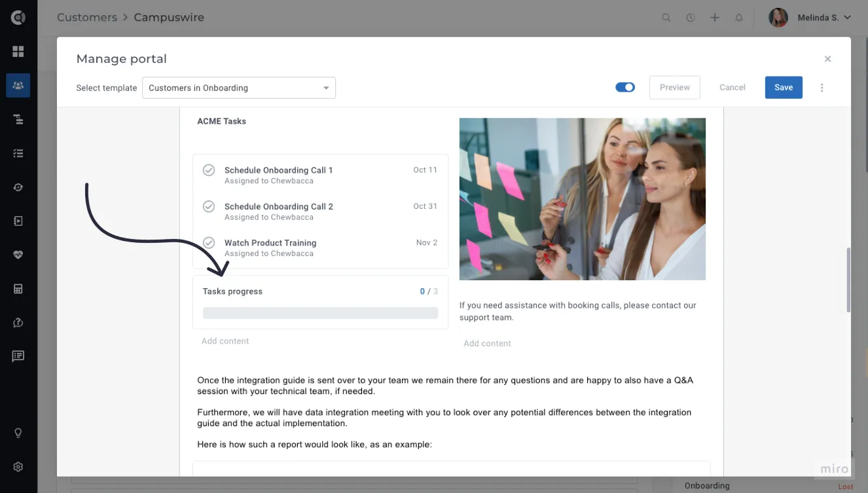The image size is (868, 493).
Task: Open the recent history clock icon
Action: (x=691, y=18)
